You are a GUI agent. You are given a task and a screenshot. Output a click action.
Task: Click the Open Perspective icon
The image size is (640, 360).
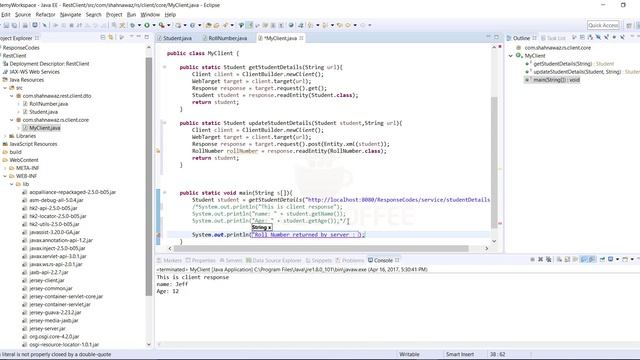[629, 25]
